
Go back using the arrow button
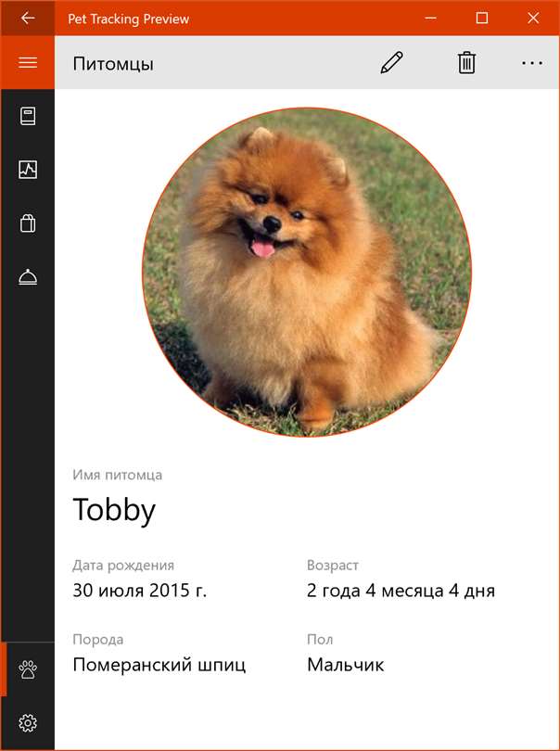coord(28,19)
